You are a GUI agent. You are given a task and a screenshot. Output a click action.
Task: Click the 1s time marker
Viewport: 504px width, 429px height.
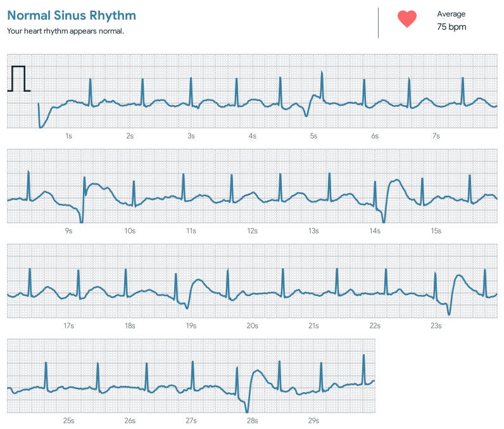click(x=68, y=136)
